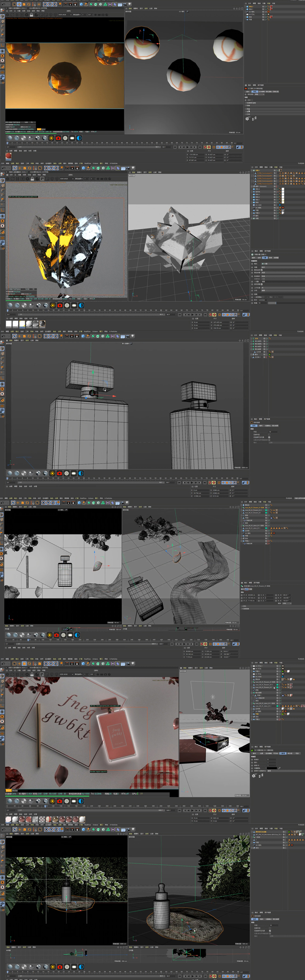305x980 pixels.
Task: Click red camera icon in perfume bottle wireframe window
Action: (x=59, y=473)
